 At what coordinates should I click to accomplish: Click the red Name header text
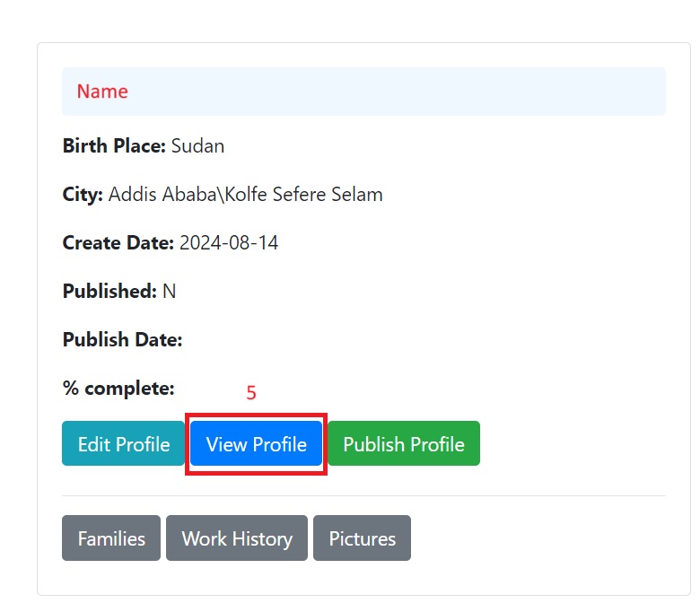pos(102,92)
